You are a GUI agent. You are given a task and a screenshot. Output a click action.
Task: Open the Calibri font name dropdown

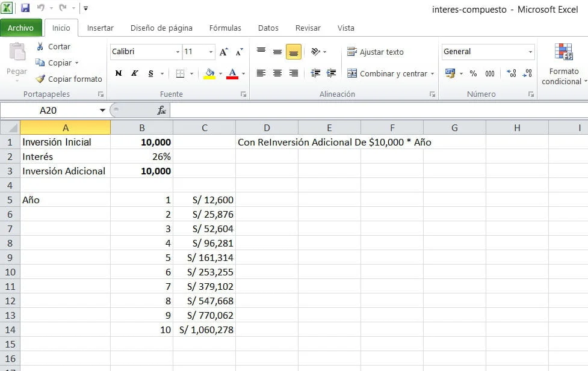tap(178, 52)
